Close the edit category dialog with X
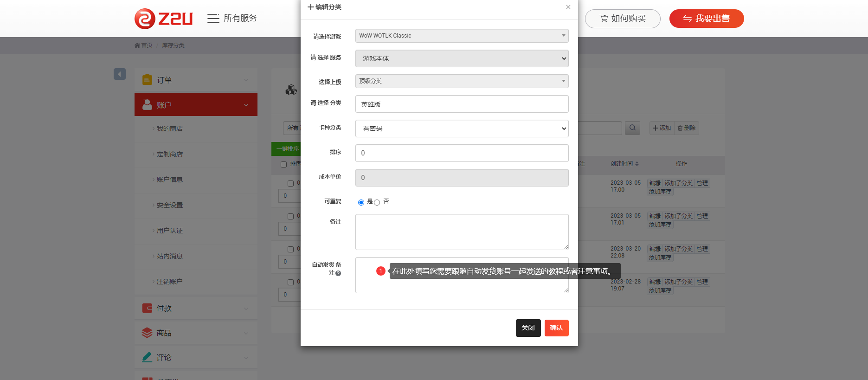 point(568,7)
